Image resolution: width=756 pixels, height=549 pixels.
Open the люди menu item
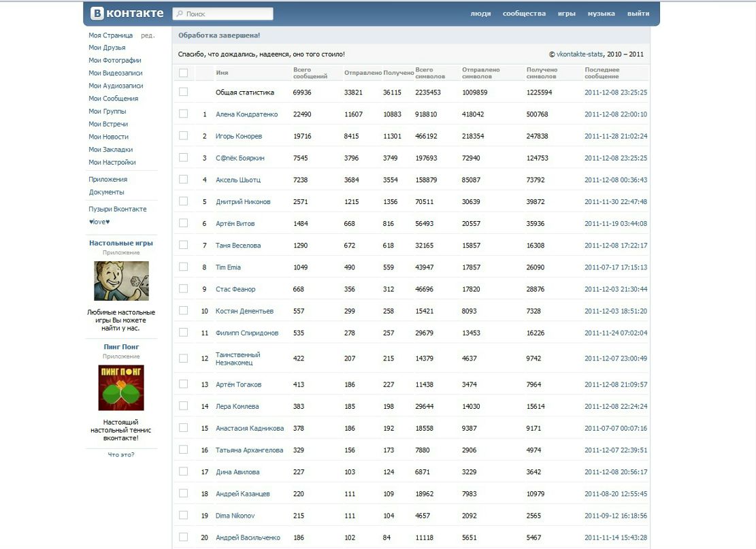480,14
